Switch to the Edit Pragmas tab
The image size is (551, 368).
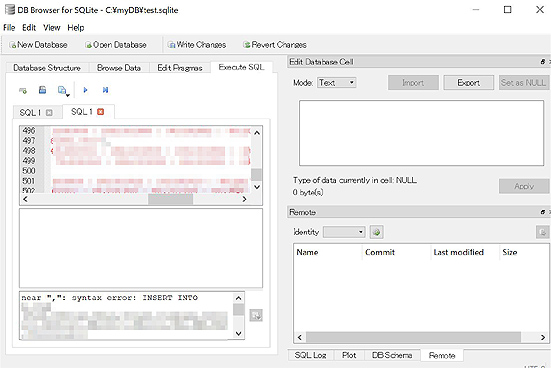(180, 67)
